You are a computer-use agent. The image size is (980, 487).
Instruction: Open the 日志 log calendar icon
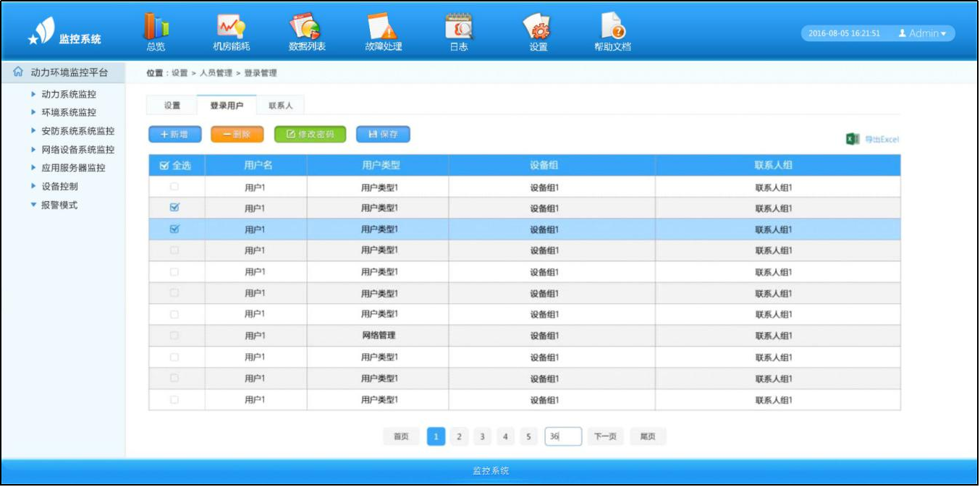[x=459, y=27]
